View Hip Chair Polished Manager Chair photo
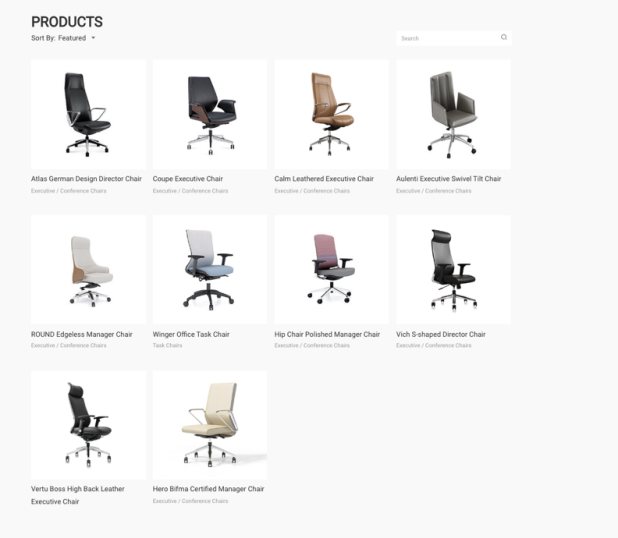This screenshot has height=538, width=618. click(x=331, y=270)
